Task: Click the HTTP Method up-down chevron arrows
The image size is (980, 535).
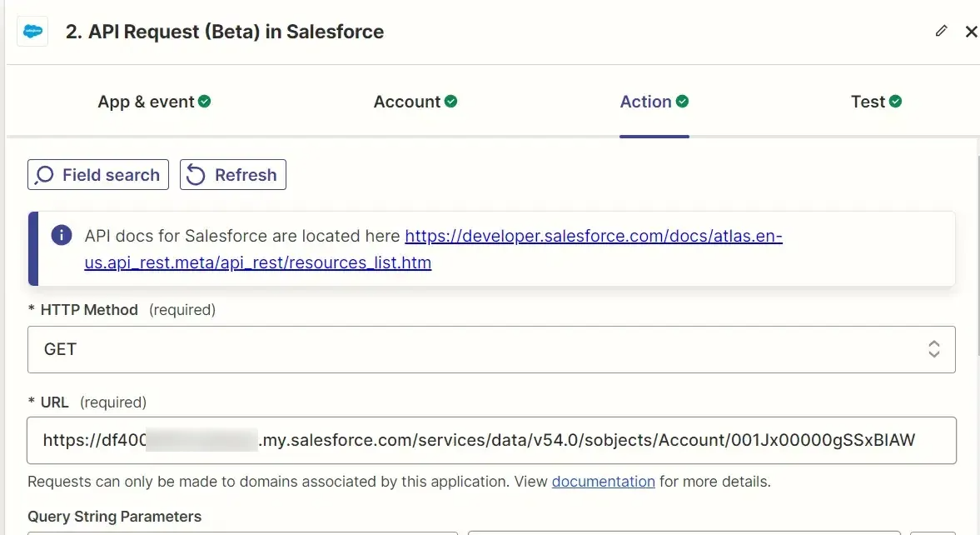Action: [933, 349]
